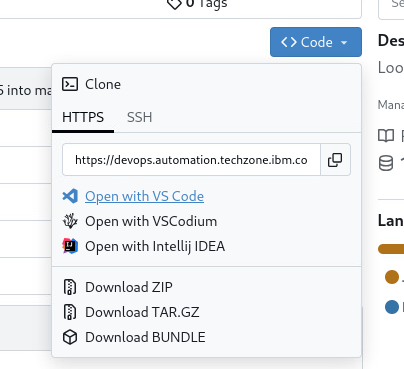Select Download ZIP

click(x=129, y=287)
